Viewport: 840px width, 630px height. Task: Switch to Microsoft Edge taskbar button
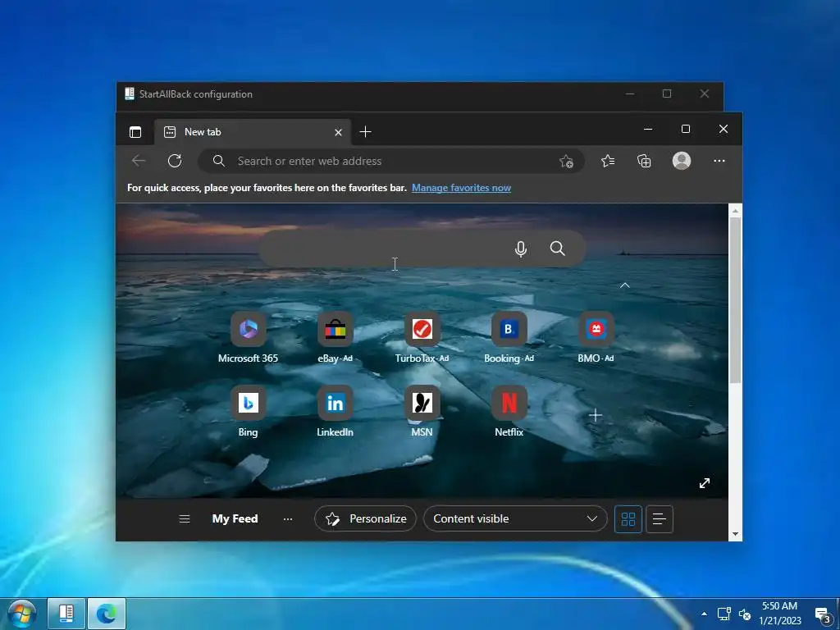point(107,614)
